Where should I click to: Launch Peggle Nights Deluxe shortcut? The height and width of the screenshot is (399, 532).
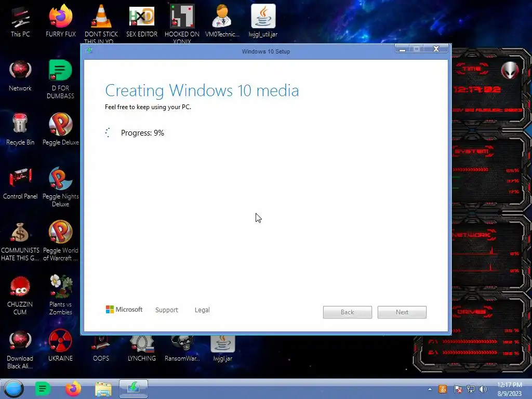(60, 187)
